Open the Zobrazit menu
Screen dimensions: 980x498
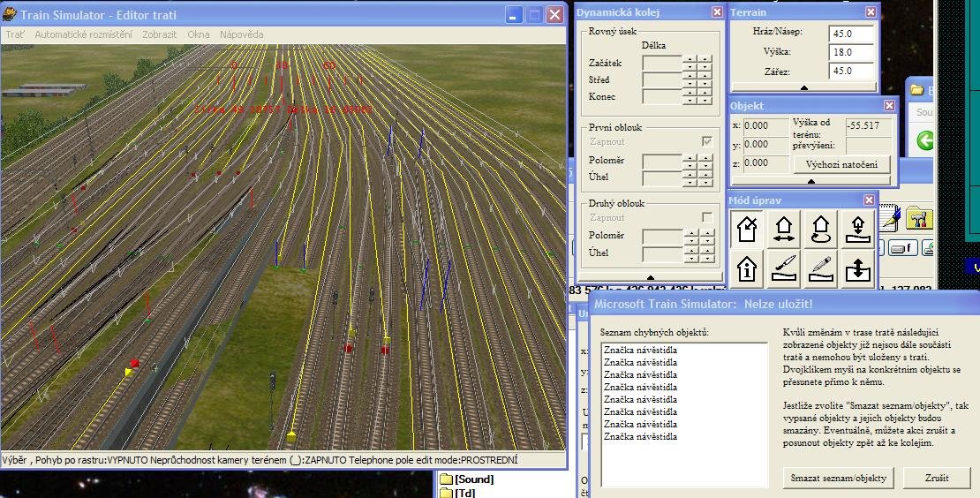160,34
